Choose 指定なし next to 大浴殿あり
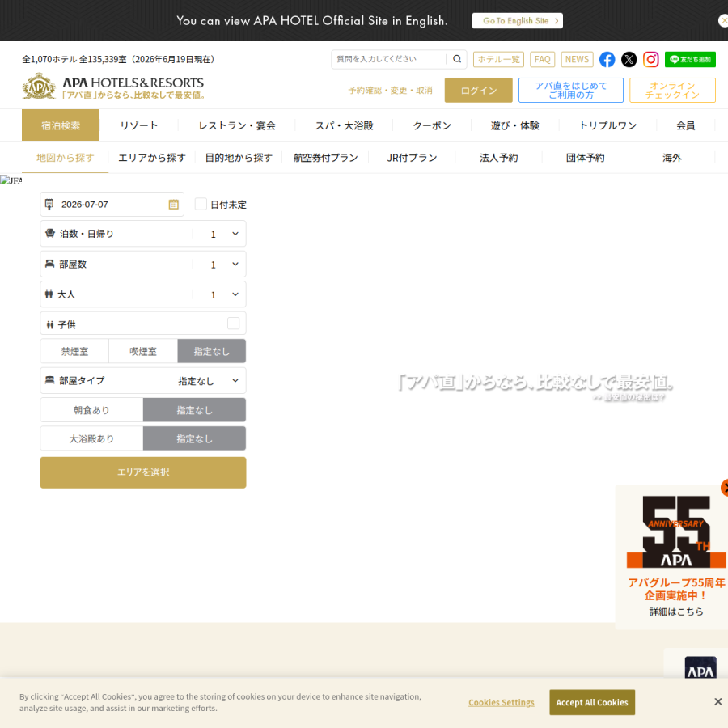Viewport: 728px width, 728px height. pos(194,438)
